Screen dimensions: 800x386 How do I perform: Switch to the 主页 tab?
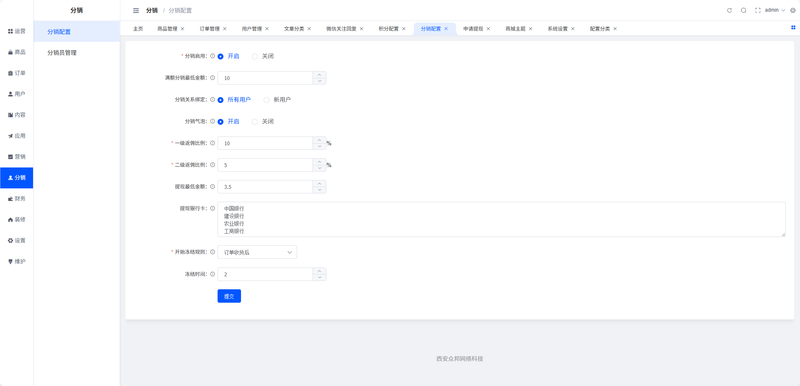138,29
